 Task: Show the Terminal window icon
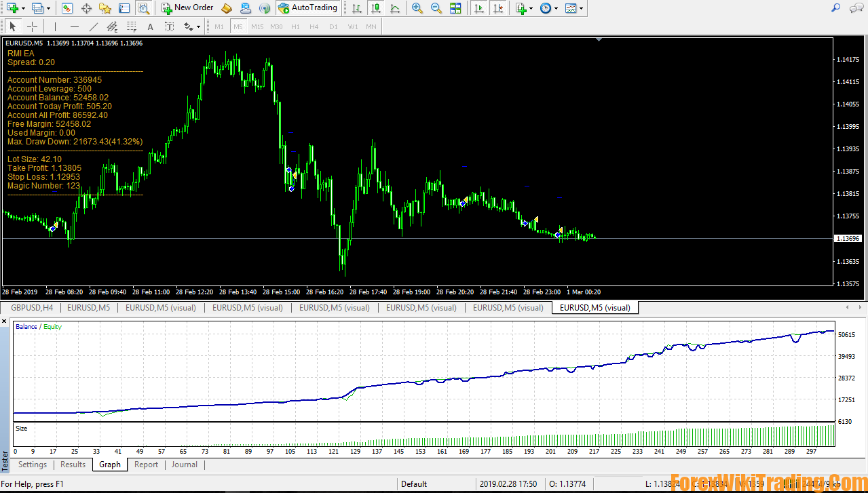click(124, 8)
